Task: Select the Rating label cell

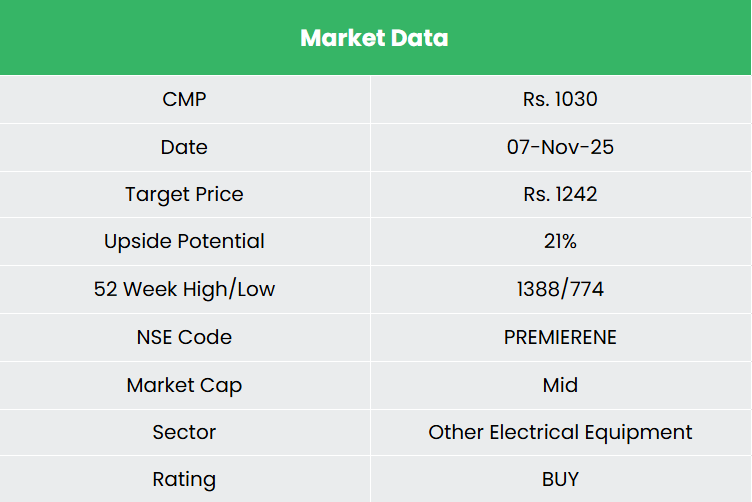Action: coord(184,479)
